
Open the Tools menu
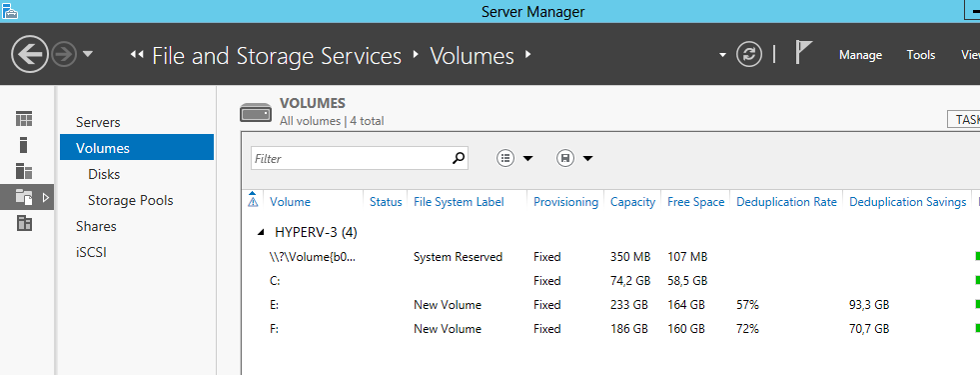point(921,55)
